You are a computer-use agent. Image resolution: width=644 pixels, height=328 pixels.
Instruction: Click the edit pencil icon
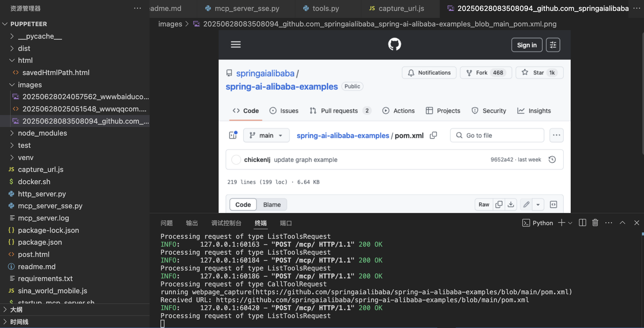pos(526,205)
